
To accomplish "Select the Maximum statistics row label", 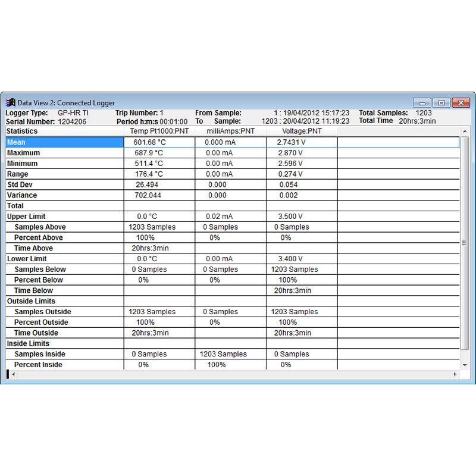I will coord(23,153).
